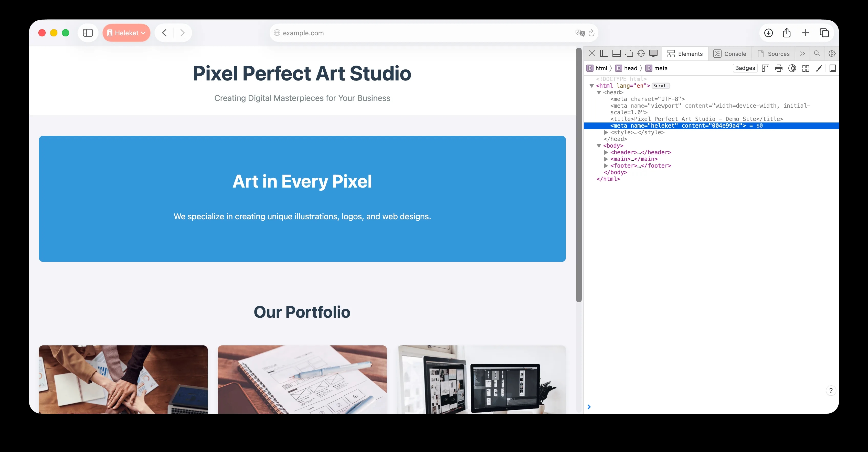The image size is (868, 452).
Task: Toggle rulers in the Elements toolbar
Action: pyautogui.click(x=766, y=68)
